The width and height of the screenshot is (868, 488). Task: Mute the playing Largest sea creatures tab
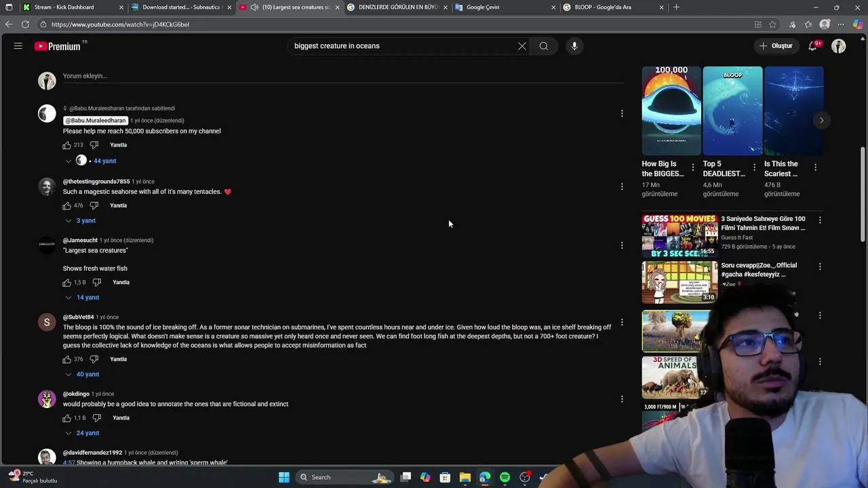coord(254,7)
